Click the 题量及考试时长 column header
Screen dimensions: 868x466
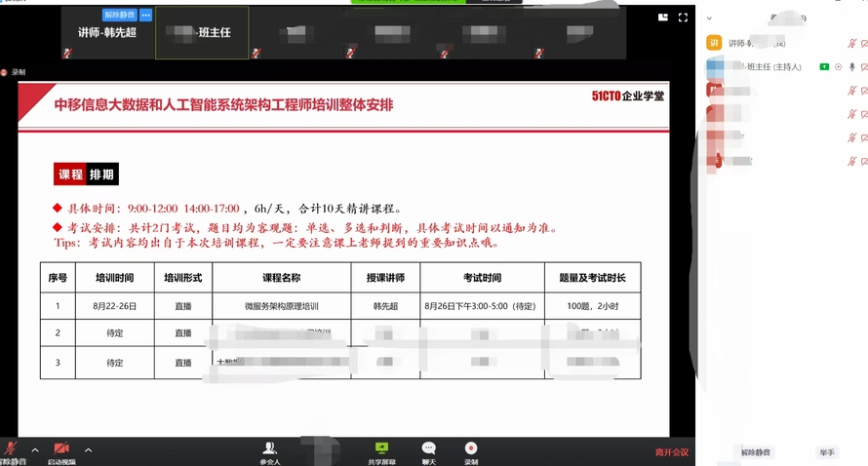tap(593, 278)
